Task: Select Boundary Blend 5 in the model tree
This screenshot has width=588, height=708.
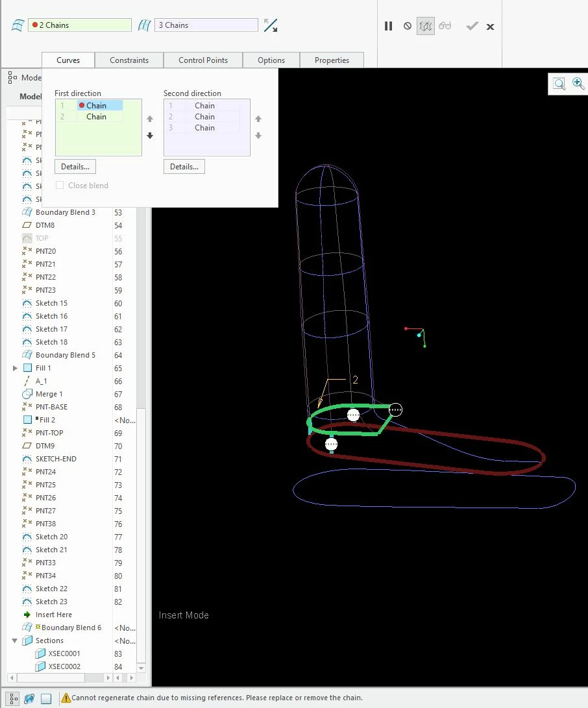Action: [x=66, y=355]
